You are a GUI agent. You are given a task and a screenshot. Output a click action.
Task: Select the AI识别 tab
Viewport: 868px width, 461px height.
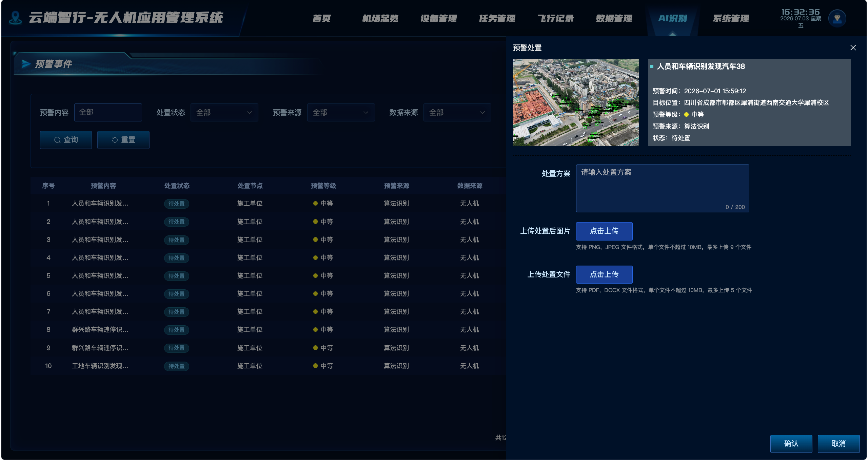pos(673,18)
